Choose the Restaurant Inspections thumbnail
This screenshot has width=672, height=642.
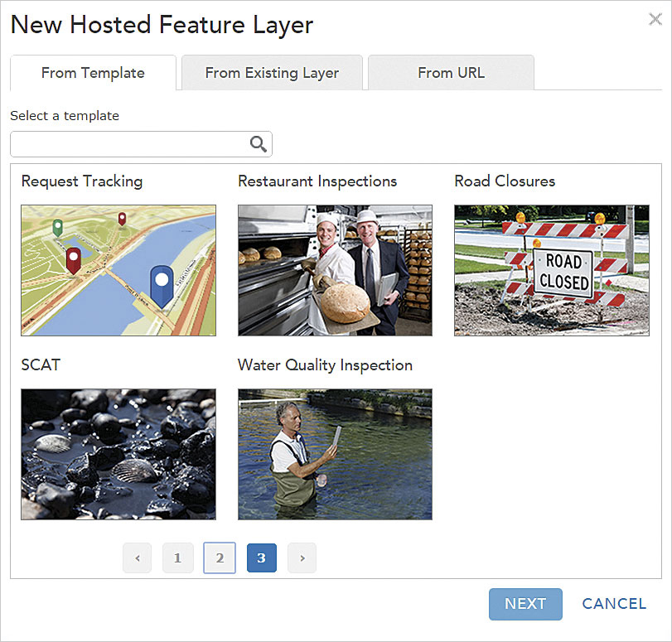coord(335,270)
